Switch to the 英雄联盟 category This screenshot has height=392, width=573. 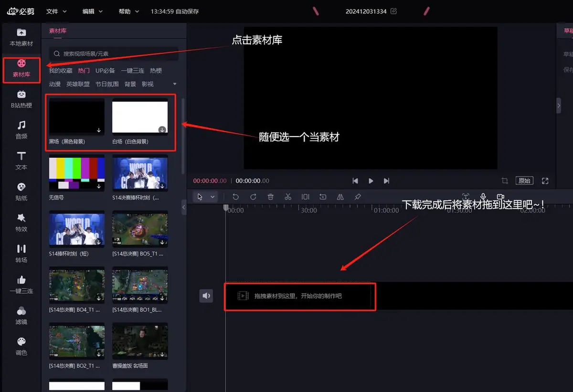click(78, 84)
